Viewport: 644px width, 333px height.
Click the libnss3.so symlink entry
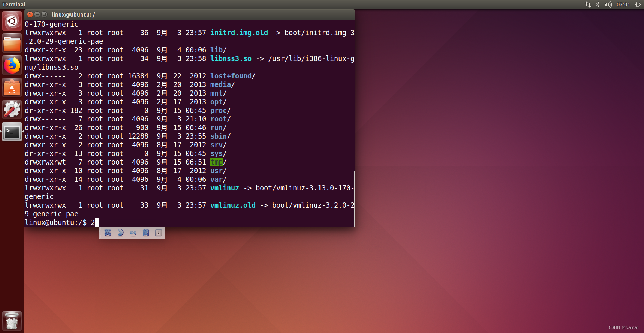[x=231, y=59]
